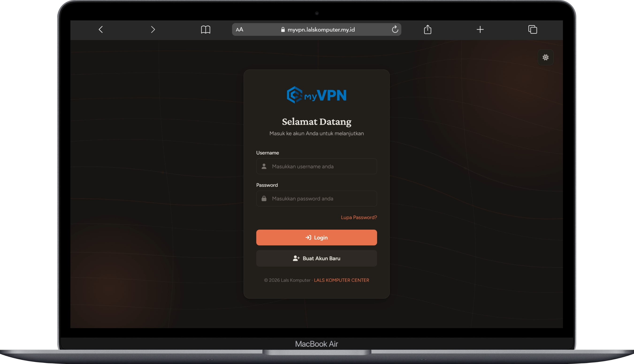The width and height of the screenshot is (634, 364).
Task: Toggle the light/dark theme sun button
Action: point(546,57)
